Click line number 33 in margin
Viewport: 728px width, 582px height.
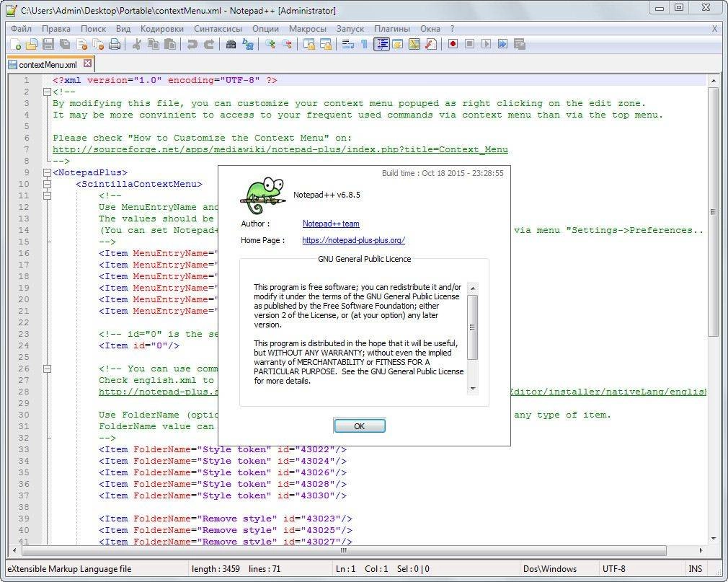pyautogui.click(x=24, y=449)
